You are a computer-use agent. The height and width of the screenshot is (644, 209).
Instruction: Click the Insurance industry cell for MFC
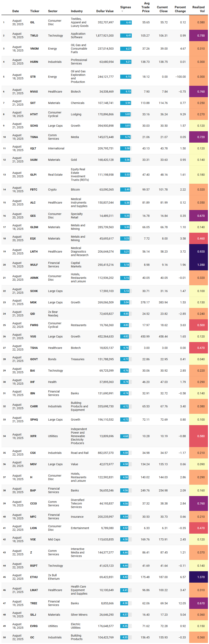(x=77, y=517)
